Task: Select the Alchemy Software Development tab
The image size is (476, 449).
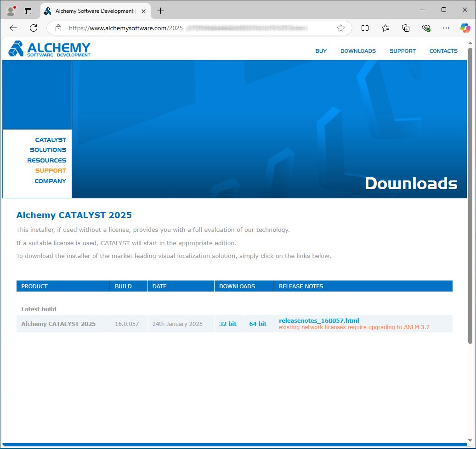Action: [x=95, y=11]
